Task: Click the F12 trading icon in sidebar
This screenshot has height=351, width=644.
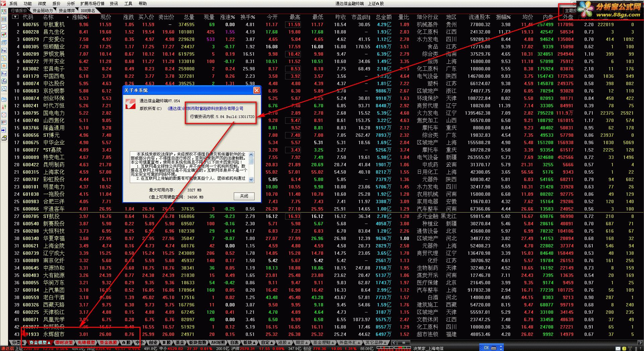Action: 4,74
